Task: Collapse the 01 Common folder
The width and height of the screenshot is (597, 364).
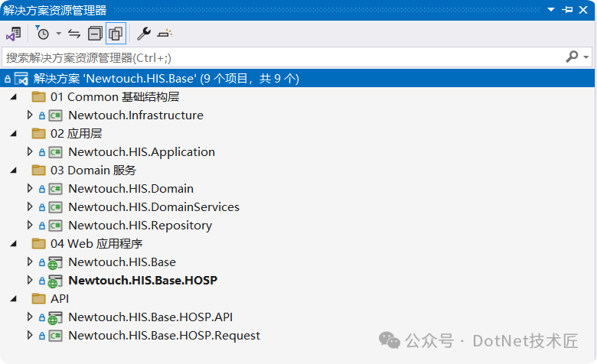Action: (14, 97)
